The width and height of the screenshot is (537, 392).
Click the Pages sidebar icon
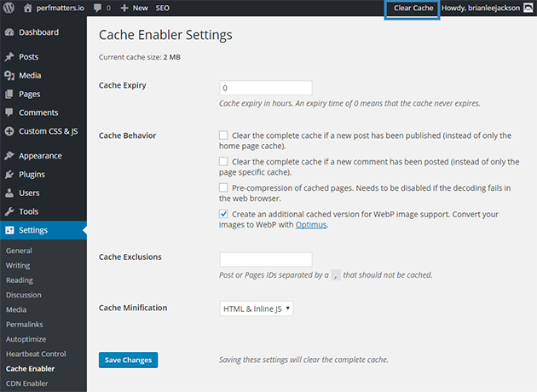click(x=9, y=94)
